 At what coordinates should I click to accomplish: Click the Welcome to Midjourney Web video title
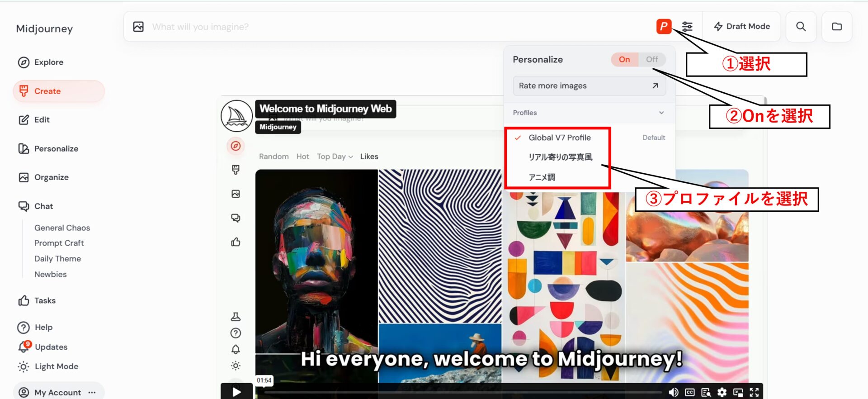click(x=325, y=109)
